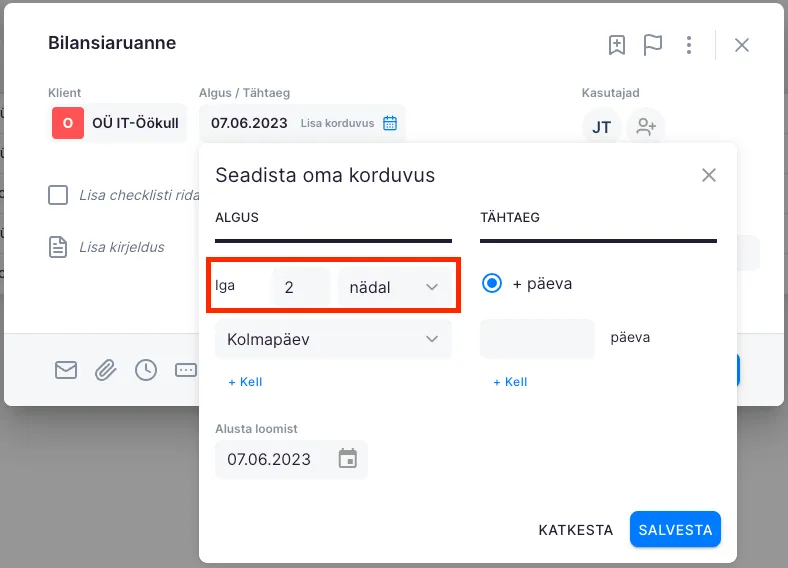Click + Kell under Tähtaeg
The width and height of the screenshot is (788, 568).
(510, 382)
